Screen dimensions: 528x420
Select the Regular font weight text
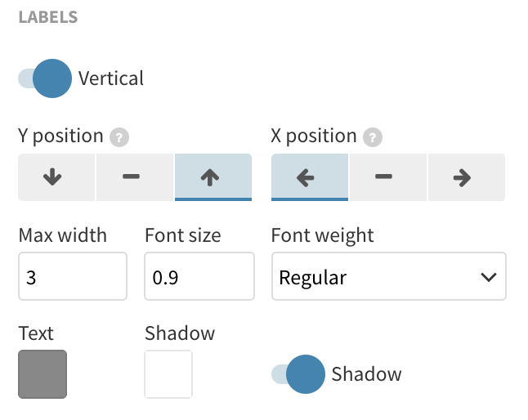click(313, 278)
